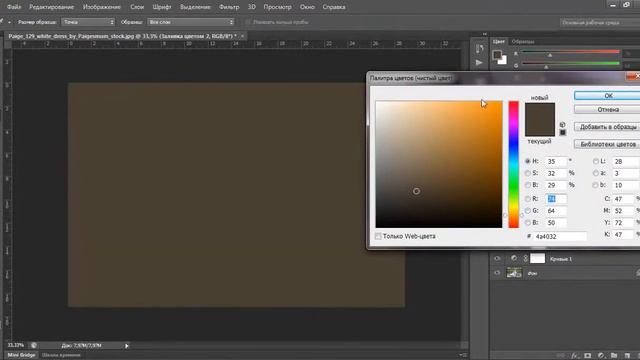Screen dimensions: 640x360
Task: Open the Выделение menu
Action: pos(195,7)
